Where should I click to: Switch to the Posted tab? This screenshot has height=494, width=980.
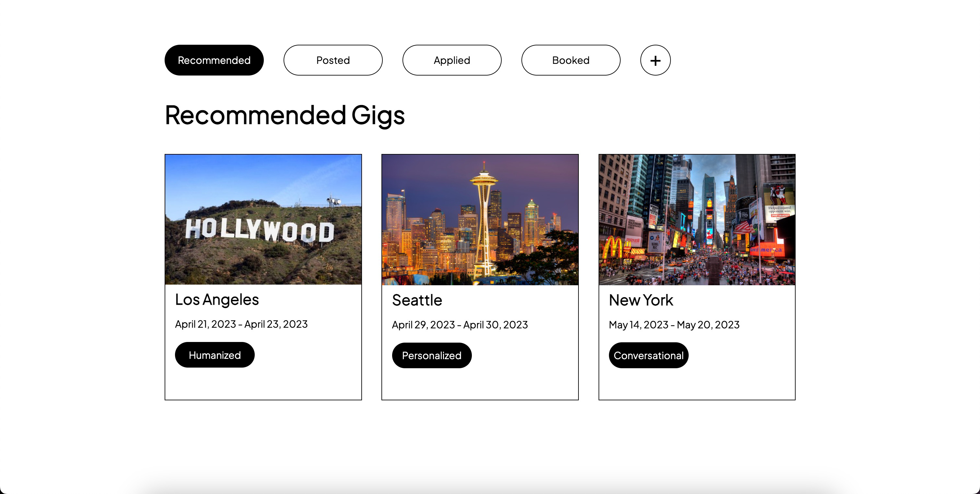pos(333,60)
